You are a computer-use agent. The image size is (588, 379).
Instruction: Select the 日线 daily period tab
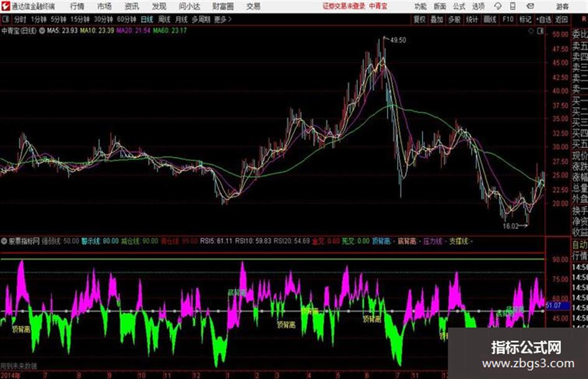coord(147,19)
